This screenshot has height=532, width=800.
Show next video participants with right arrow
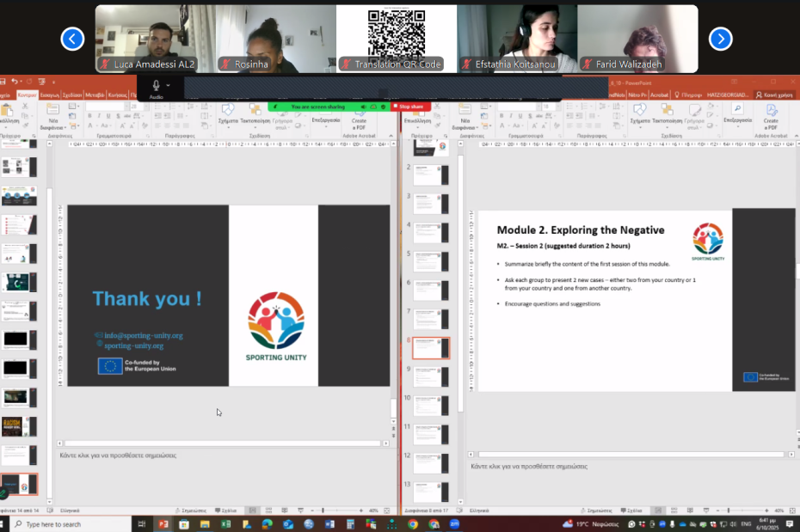[x=720, y=39]
